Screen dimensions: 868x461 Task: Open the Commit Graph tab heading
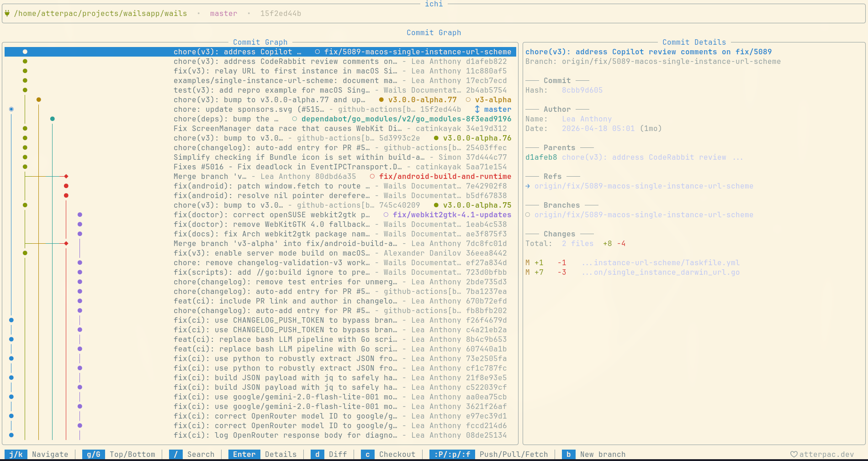point(434,32)
